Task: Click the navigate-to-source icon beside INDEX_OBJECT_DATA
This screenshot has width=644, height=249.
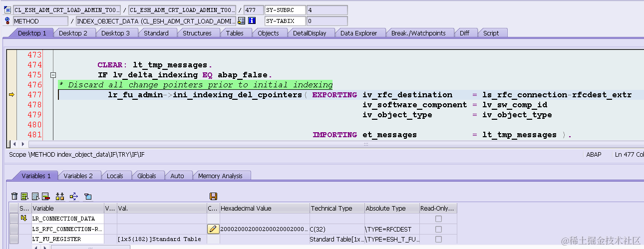Action: [x=242, y=21]
